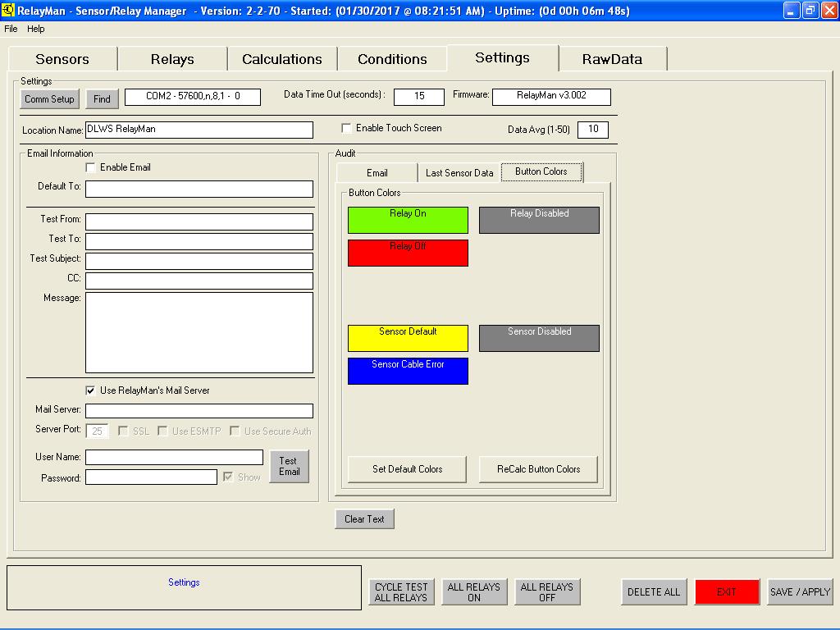Toggle Enable Touch Screen checkbox
The width and height of the screenshot is (840, 630).
coord(347,129)
